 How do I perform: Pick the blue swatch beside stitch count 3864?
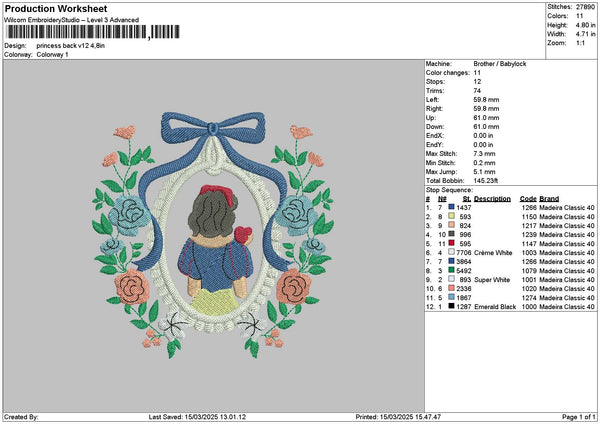click(x=452, y=261)
